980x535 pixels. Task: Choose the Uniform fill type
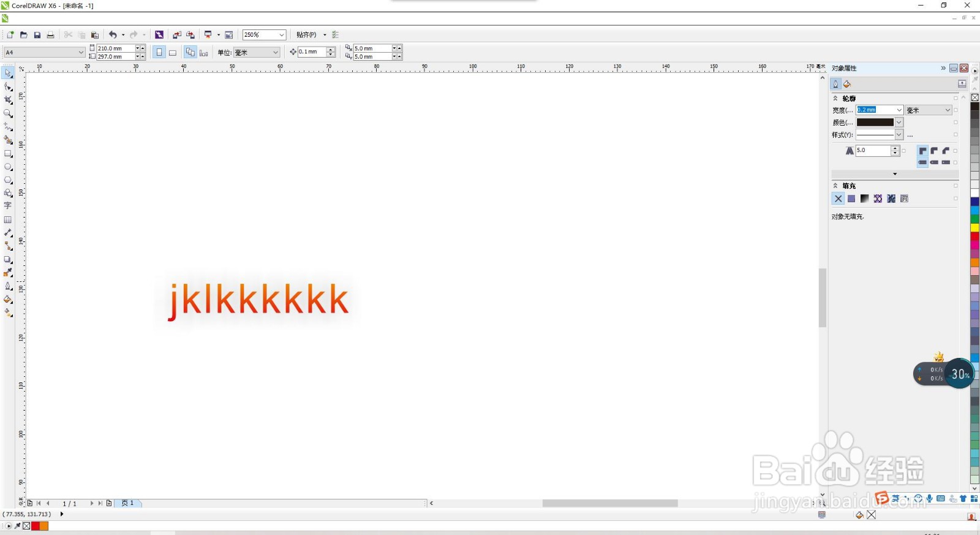tap(851, 199)
